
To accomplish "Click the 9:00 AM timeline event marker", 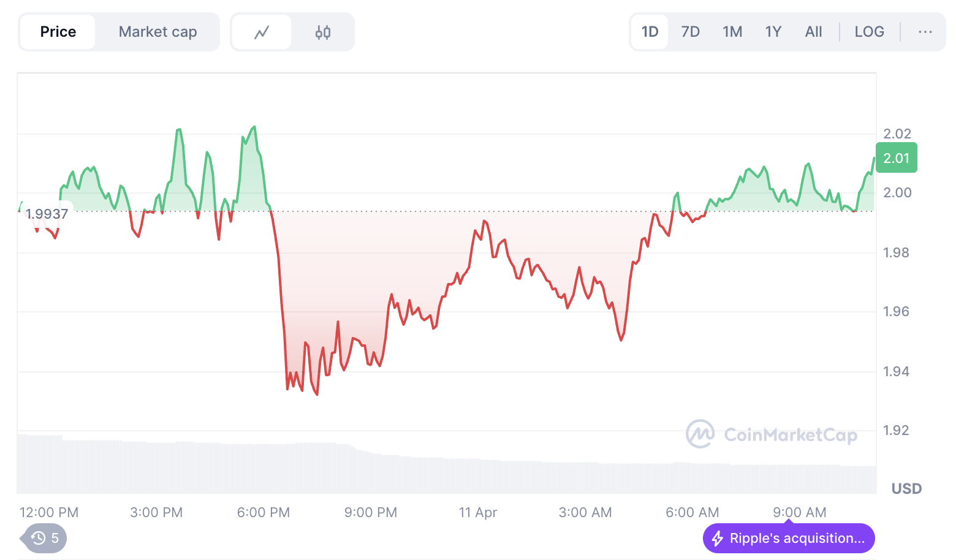I will point(789,521).
